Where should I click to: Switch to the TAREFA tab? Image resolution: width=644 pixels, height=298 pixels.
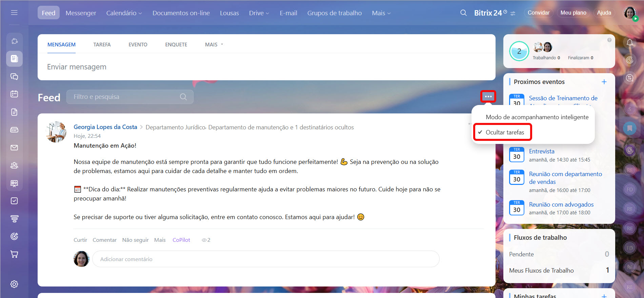click(x=102, y=45)
